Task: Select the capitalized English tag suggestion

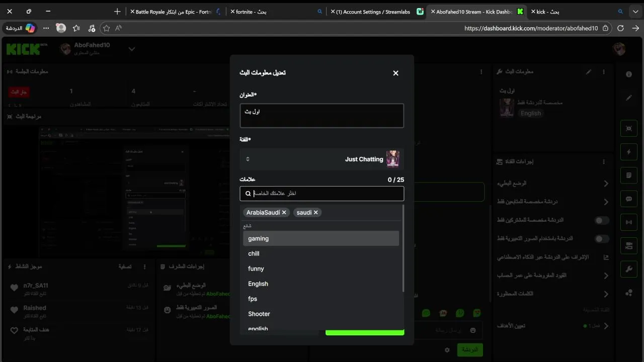Action: (321, 284)
